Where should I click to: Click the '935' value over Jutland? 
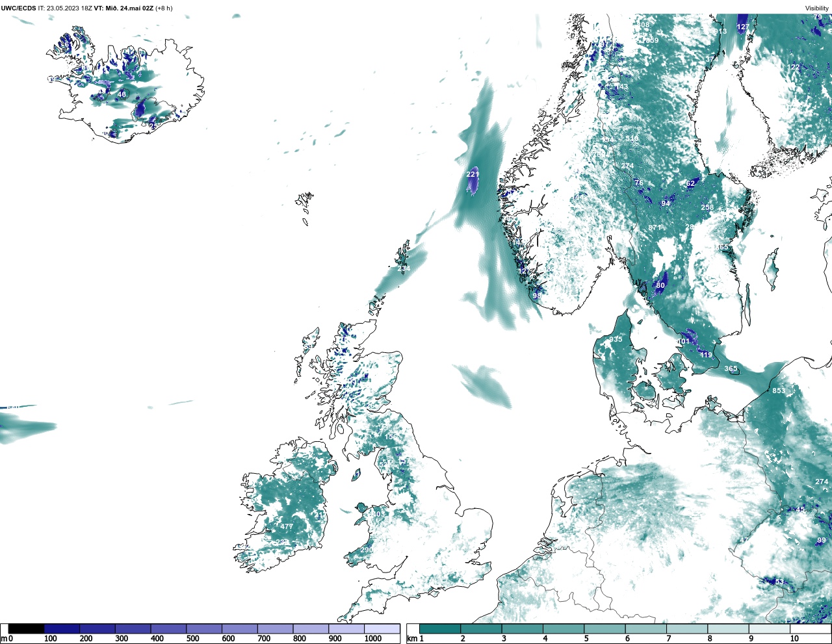click(x=616, y=339)
